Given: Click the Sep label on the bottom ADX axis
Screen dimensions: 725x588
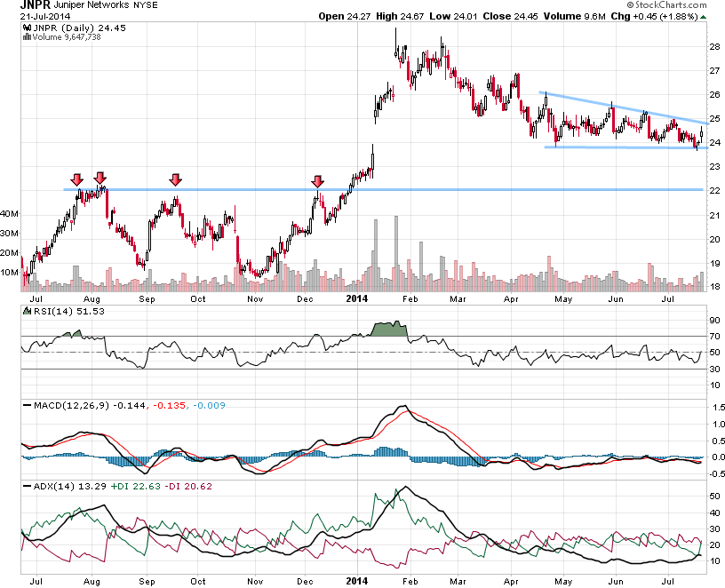Looking at the screenshot, I should (147, 582).
